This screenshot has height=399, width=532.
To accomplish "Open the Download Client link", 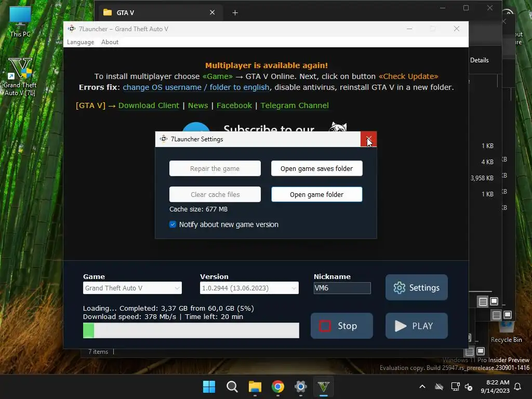I will (149, 105).
